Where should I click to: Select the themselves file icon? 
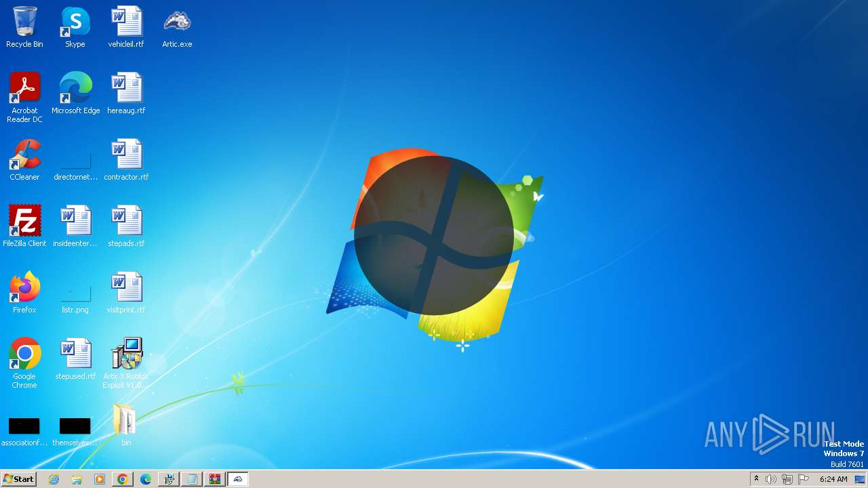(75, 431)
